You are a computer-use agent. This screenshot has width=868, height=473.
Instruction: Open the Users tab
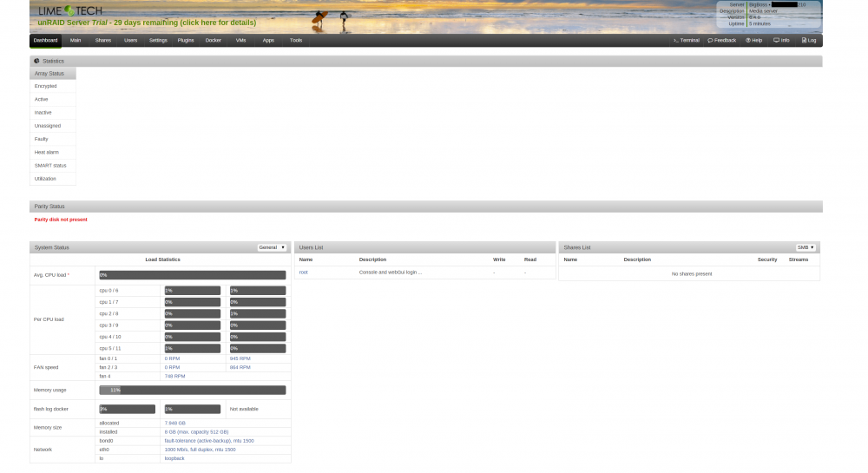click(131, 41)
